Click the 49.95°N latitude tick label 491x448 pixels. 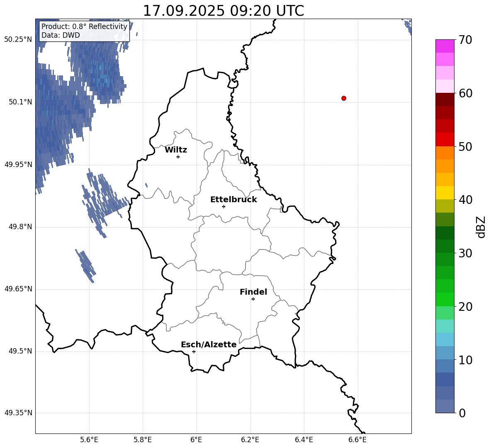[18, 165]
